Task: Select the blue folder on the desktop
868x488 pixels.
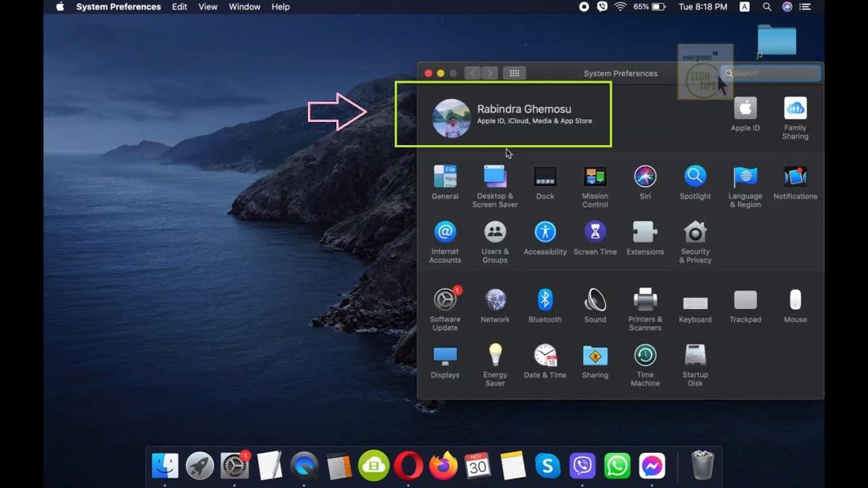Action: (x=776, y=41)
